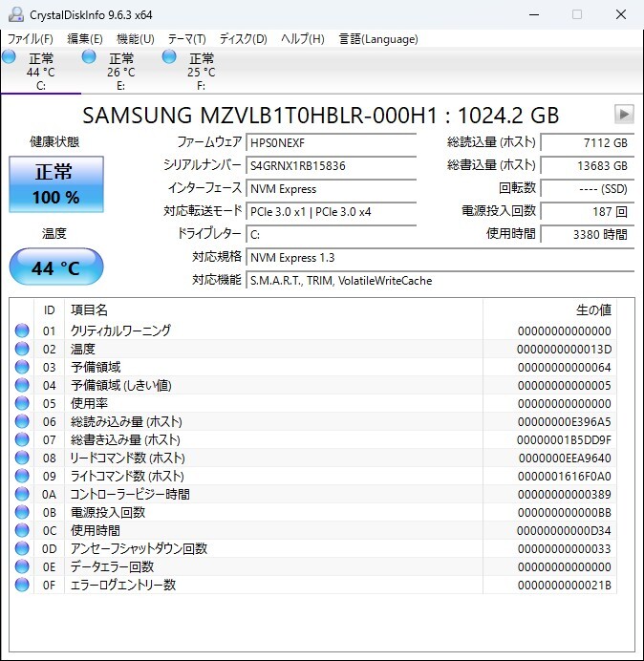This screenshot has width=644, height=661.
Task: Open the 機能(U) menu
Action: 135,39
